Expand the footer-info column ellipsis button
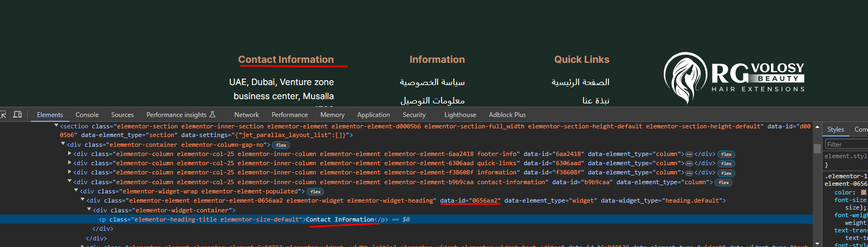 coord(689,154)
